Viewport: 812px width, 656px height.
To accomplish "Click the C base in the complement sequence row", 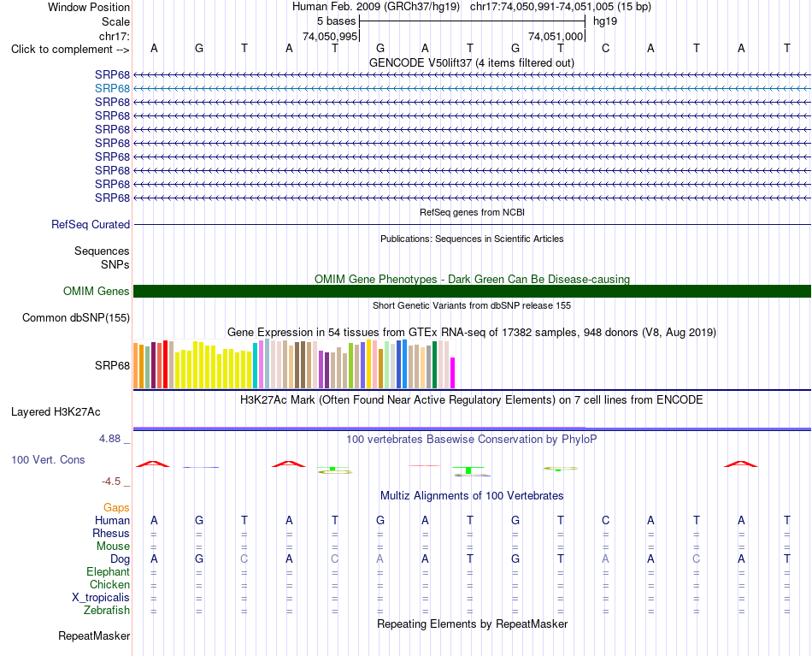I will click(605, 48).
